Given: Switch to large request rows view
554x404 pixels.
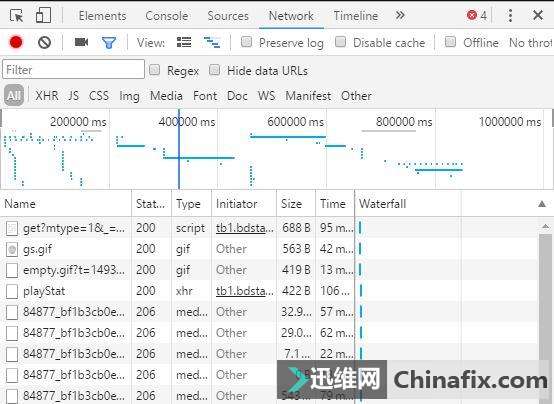Looking at the screenshot, I should click(184, 42).
